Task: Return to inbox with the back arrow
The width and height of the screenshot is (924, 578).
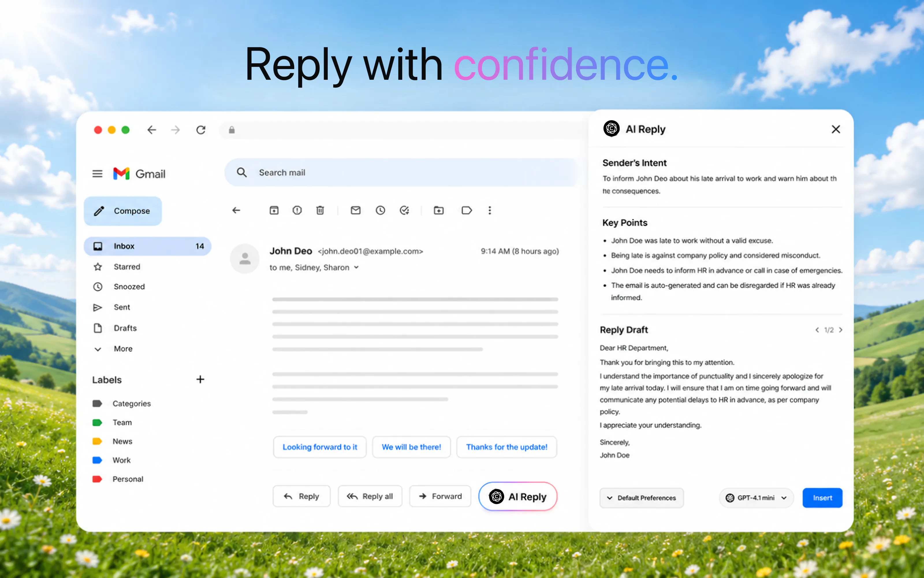Action: (236, 210)
